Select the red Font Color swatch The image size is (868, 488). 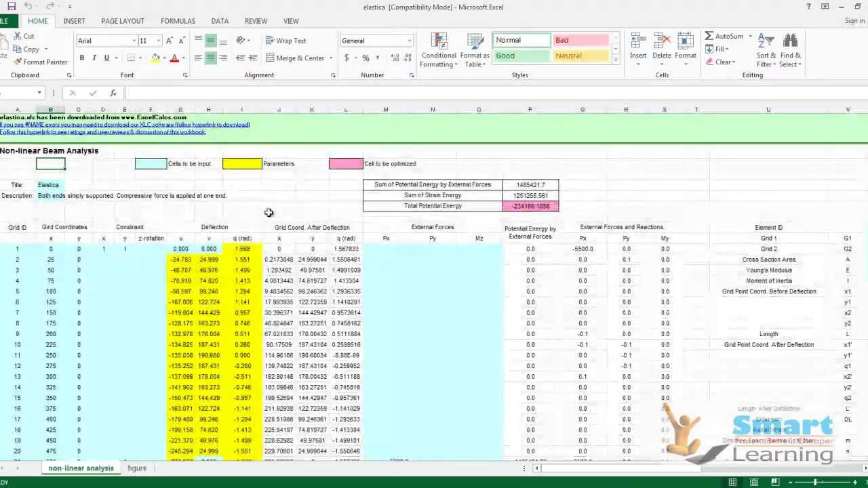tap(174, 58)
